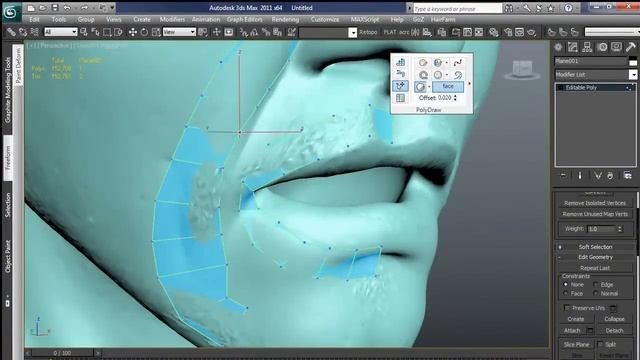Activate the Select and Scale tool
This screenshot has height=360, width=640.
(156, 32)
